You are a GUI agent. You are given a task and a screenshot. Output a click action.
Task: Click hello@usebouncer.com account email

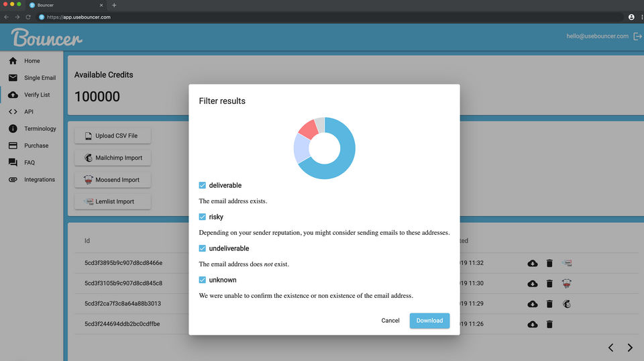tap(597, 36)
